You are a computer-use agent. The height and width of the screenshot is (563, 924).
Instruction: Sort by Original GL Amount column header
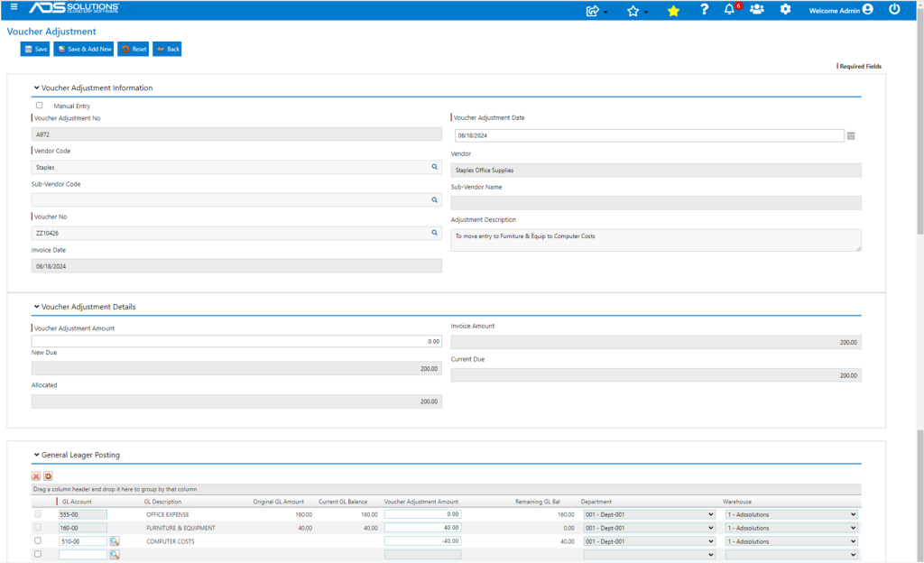tap(278, 502)
